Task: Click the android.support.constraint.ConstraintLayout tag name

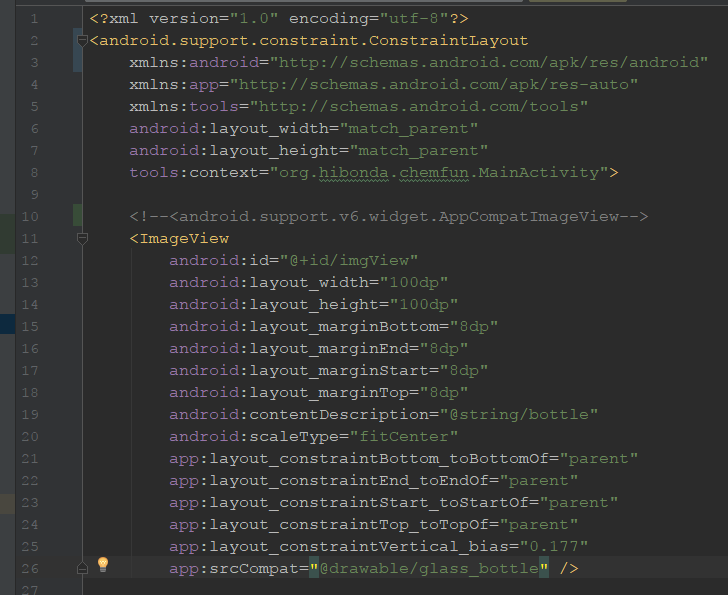Action: point(314,41)
